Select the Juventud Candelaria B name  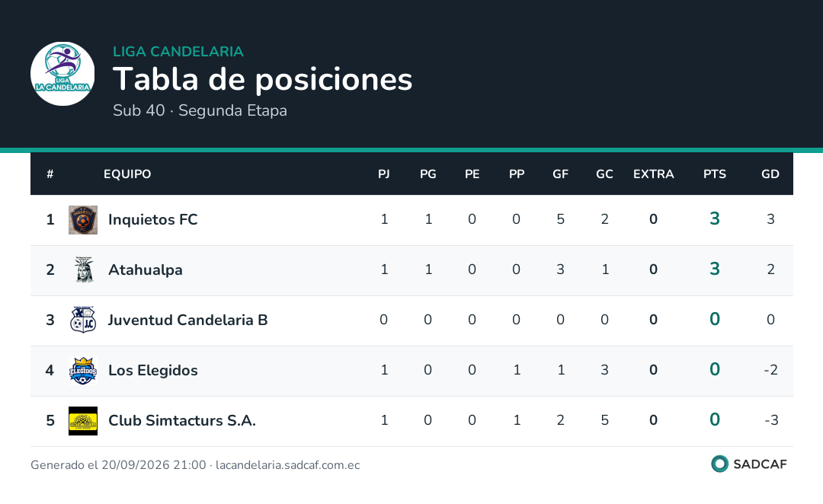[188, 320]
